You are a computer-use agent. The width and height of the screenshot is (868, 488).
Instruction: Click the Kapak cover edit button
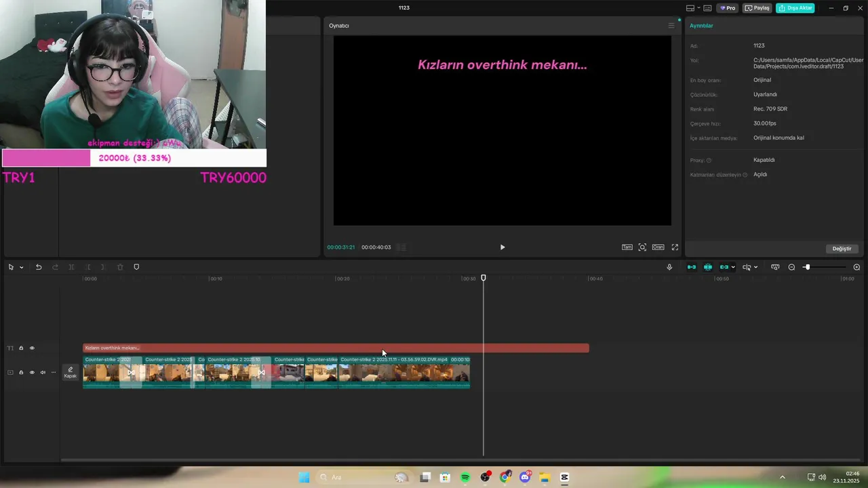(71, 372)
